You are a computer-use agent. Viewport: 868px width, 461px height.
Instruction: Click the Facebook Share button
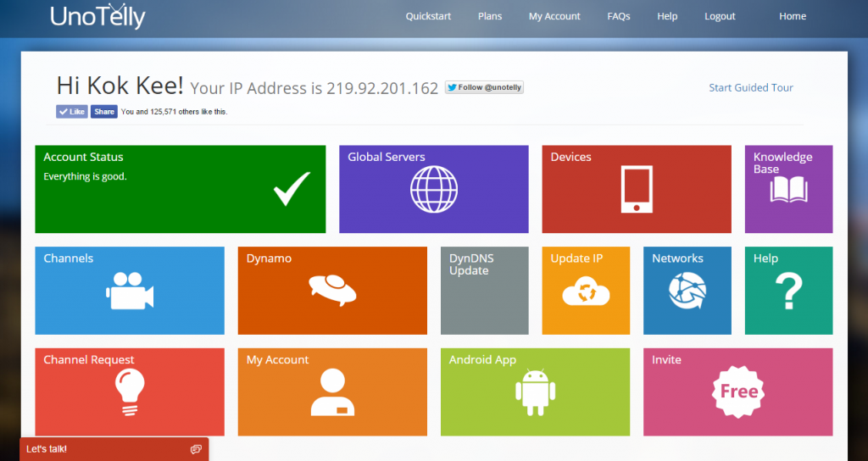coord(104,112)
